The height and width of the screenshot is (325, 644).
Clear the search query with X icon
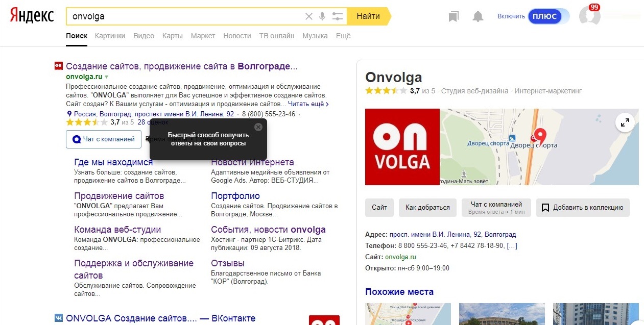(x=308, y=16)
